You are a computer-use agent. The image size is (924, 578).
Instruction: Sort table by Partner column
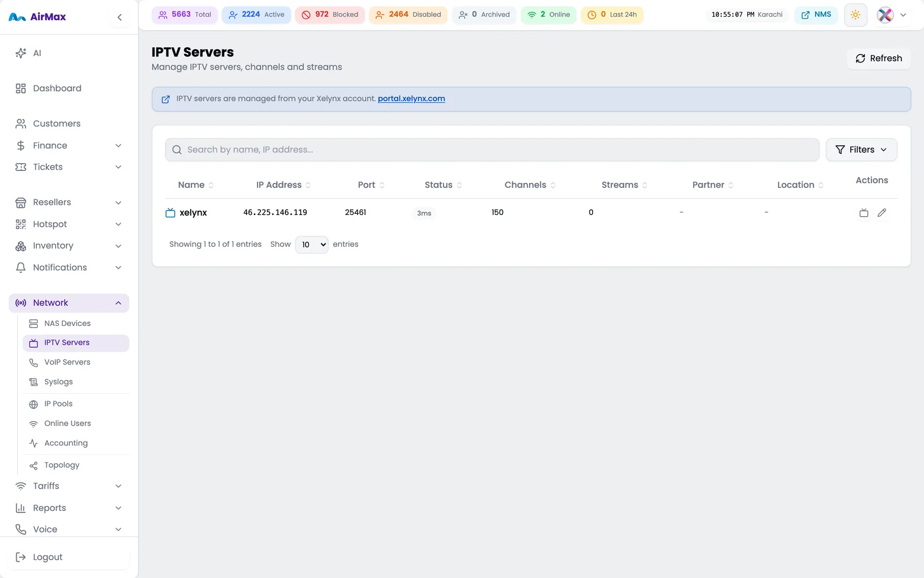click(x=713, y=185)
